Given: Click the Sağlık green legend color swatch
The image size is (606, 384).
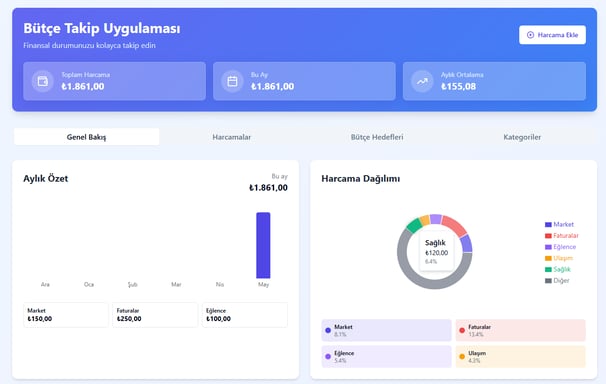Looking at the screenshot, I should coord(548,269).
